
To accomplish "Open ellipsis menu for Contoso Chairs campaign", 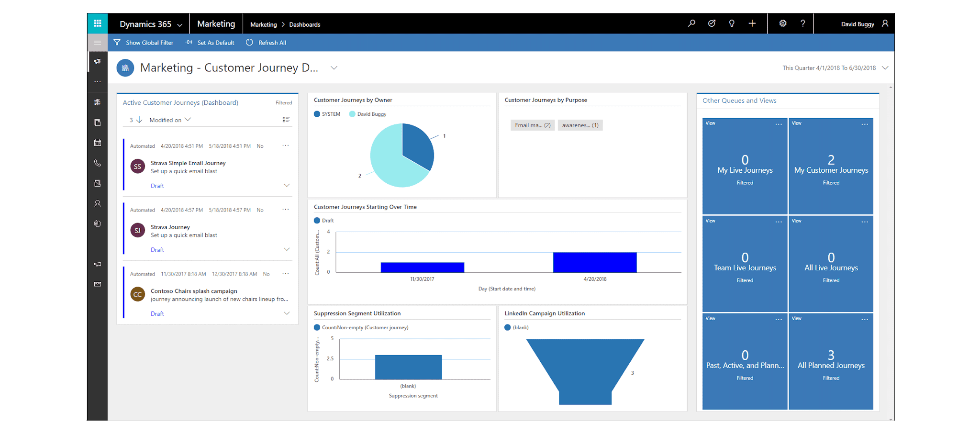I will click(286, 273).
